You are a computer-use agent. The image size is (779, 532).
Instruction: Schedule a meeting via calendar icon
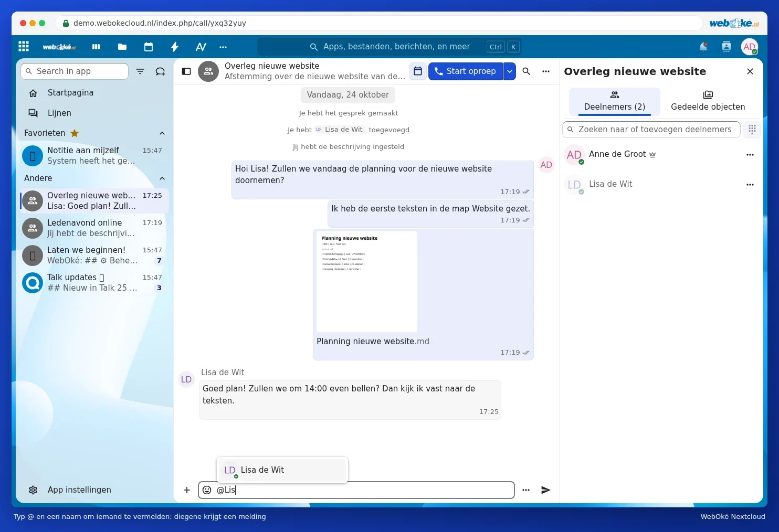pos(418,71)
